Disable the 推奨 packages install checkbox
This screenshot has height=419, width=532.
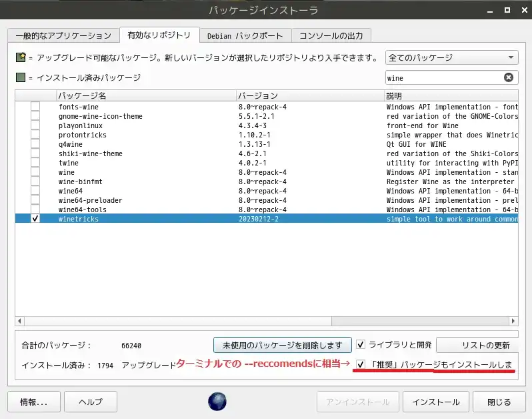[361, 364]
